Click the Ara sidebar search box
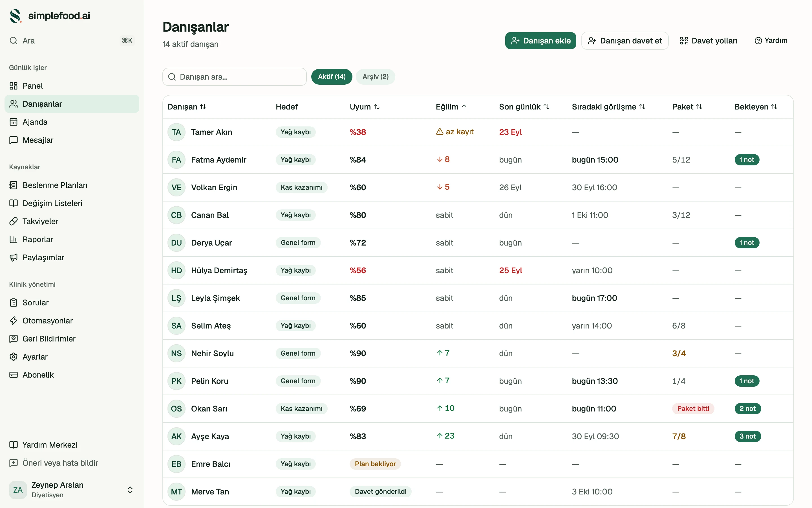Screen dimensions: 812x508 point(72,41)
